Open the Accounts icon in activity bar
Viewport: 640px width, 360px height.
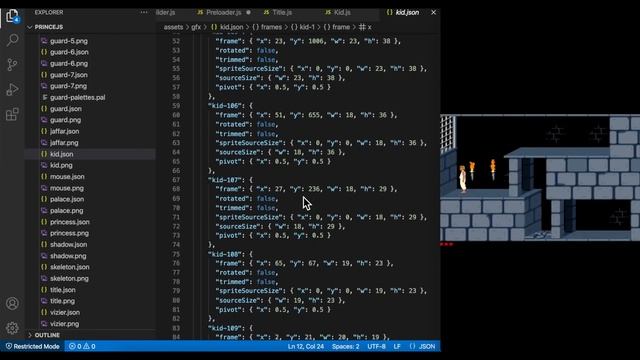(x=12, y=304)
